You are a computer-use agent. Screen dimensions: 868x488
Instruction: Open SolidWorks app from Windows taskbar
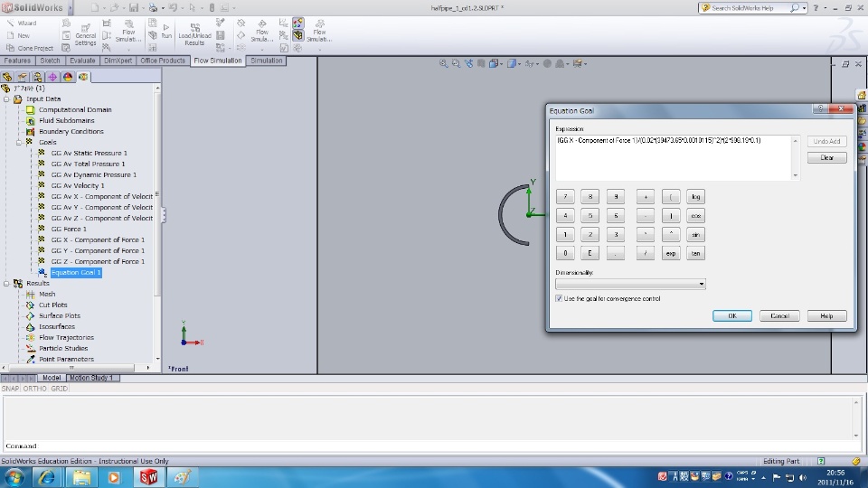(148, 476)
